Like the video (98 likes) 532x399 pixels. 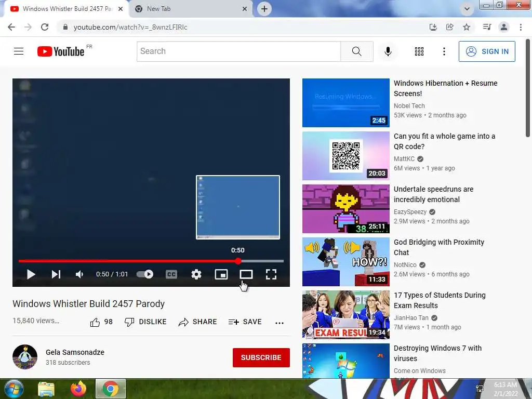pyautogui.click(x=101, y=322)
